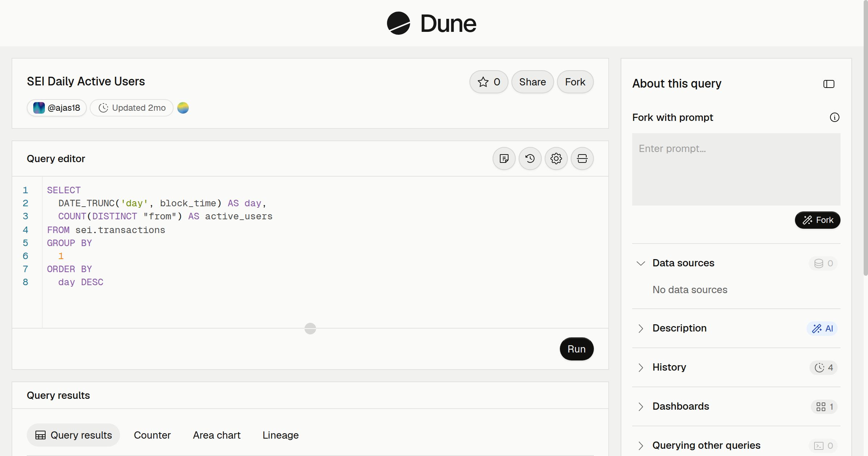
Task: Switch to the Counter tab
Action: 152,435
